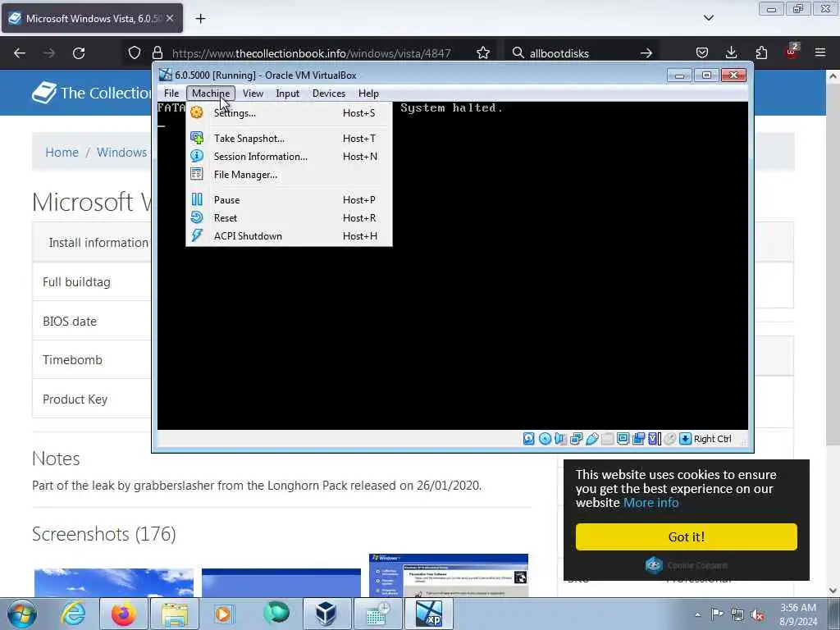The width and height of the screenshot is (840, 630).
Task: Open the Firefox extensions puzzle icon
Action: tap(761, 52)
